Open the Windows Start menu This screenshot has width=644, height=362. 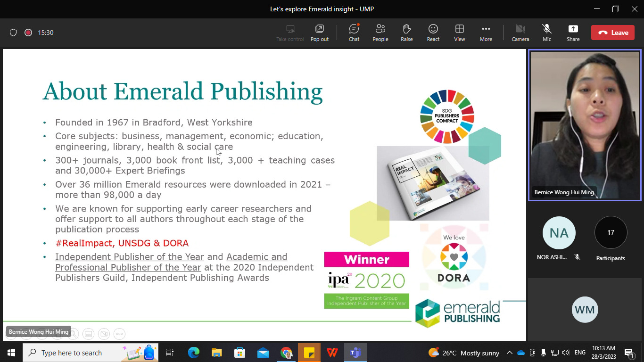coord(11,353)
